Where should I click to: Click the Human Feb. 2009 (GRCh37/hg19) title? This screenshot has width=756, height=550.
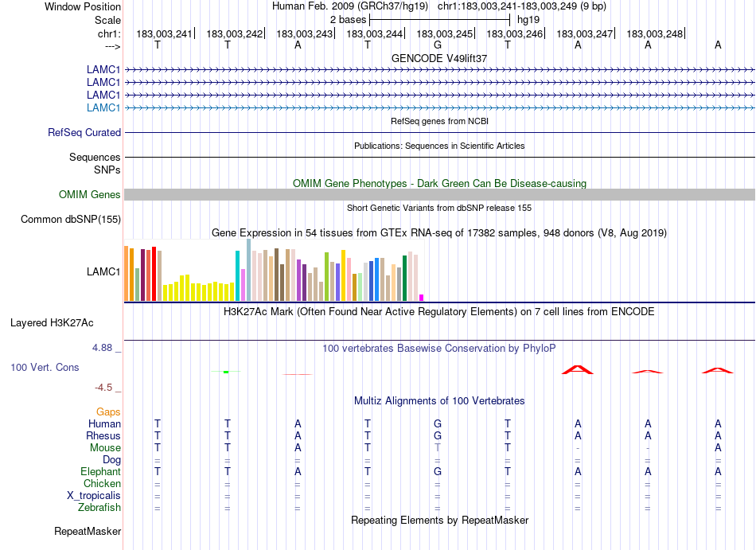click(x=350, y=6)
